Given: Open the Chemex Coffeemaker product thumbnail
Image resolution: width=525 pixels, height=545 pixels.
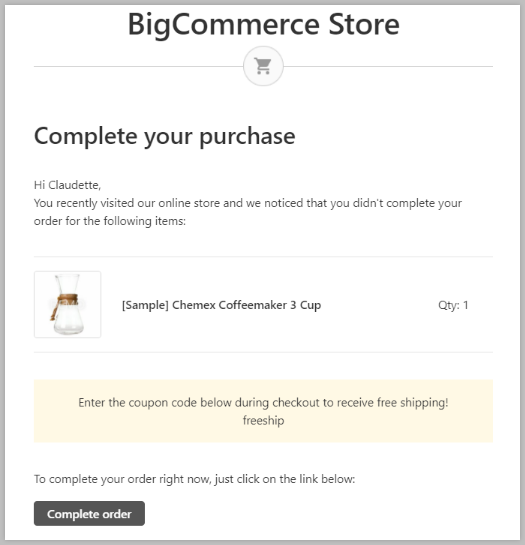Looking at the screenshot, I should coord(67,304).
